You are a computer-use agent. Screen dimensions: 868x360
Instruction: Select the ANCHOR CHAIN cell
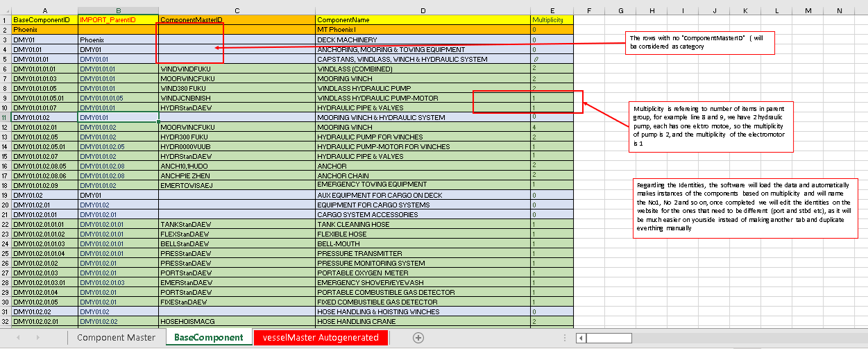click(x=423, y=175)
